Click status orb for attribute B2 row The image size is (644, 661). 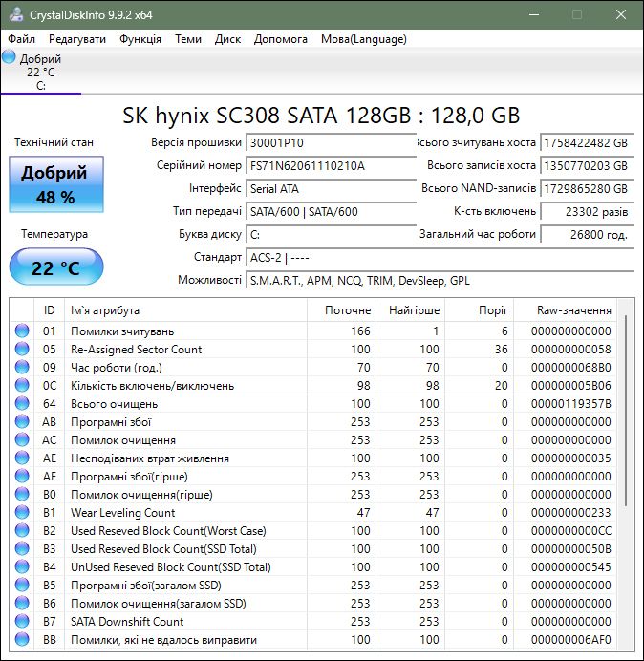tap(22, 530)
